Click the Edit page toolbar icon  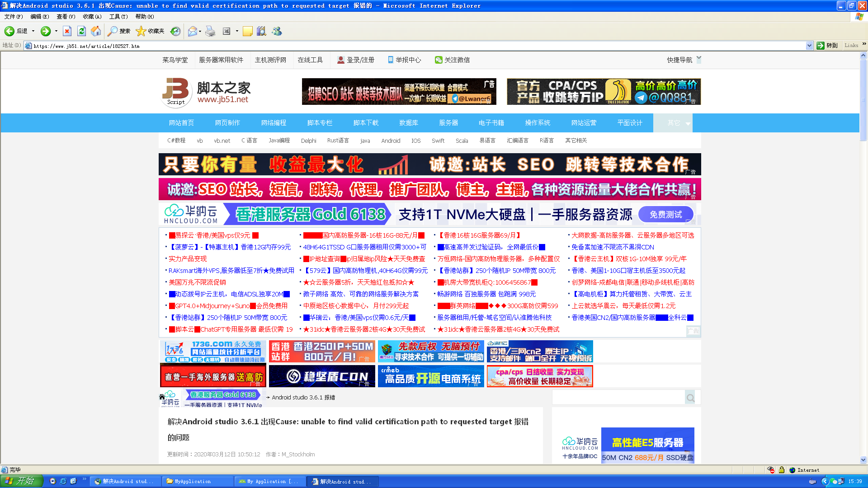226,31
